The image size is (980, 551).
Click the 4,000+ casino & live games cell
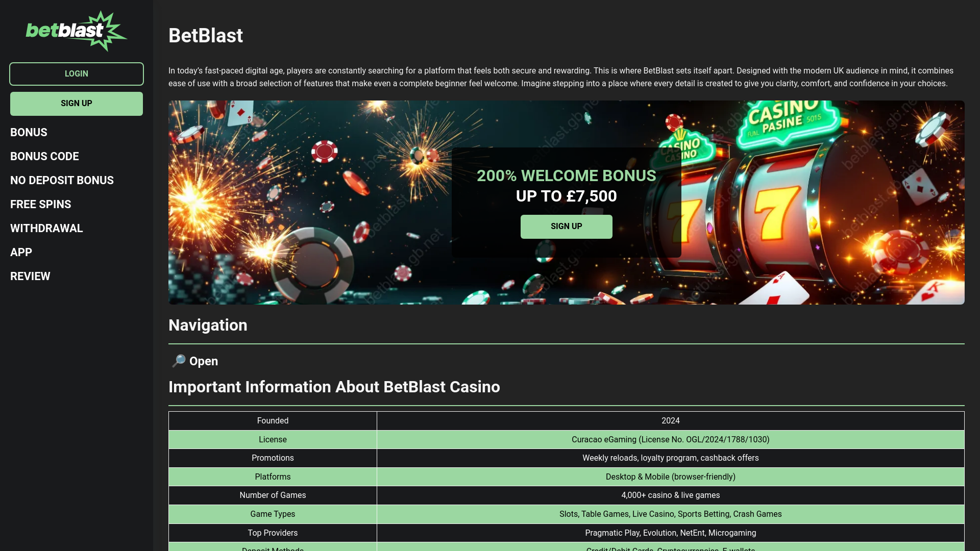[x=671, y=495]
